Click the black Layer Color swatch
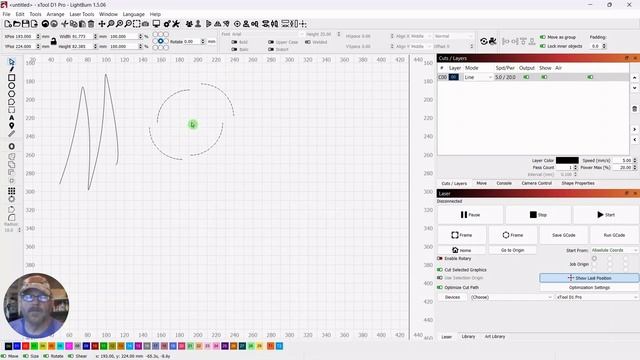Viewport: 640px width, 360px height. point(567,160)
